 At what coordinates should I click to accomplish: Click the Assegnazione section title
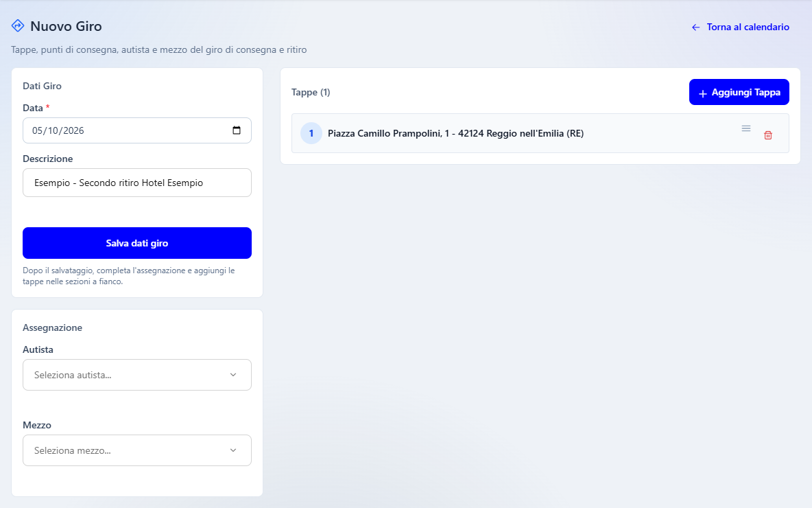pos(52,327)
